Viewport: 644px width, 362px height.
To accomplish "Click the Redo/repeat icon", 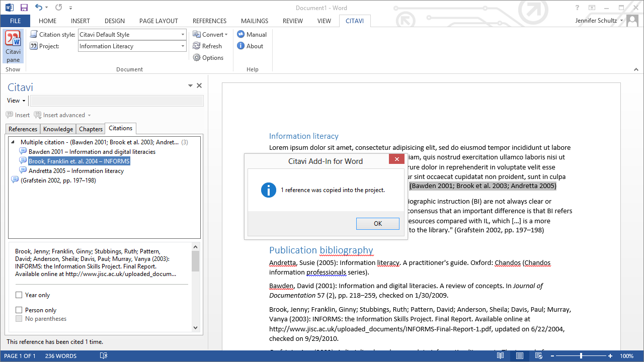I will point(58,8).
